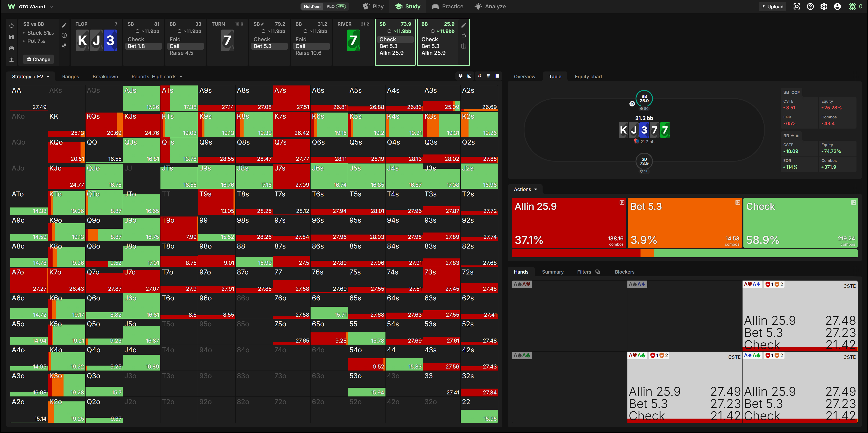The height and width of the screenshot is (433, 868).
Task: Click the green W coin balance icon
Action: tap(852, 6)
